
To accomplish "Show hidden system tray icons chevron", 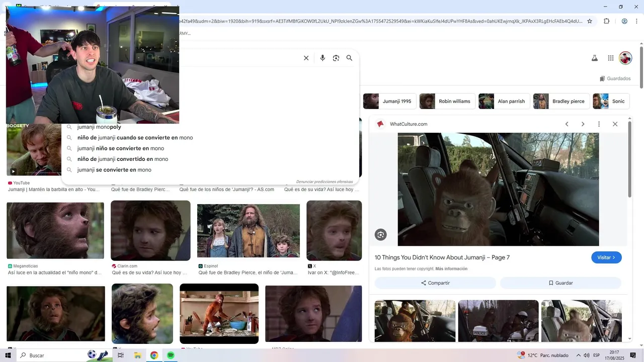I will click(578, 355).
